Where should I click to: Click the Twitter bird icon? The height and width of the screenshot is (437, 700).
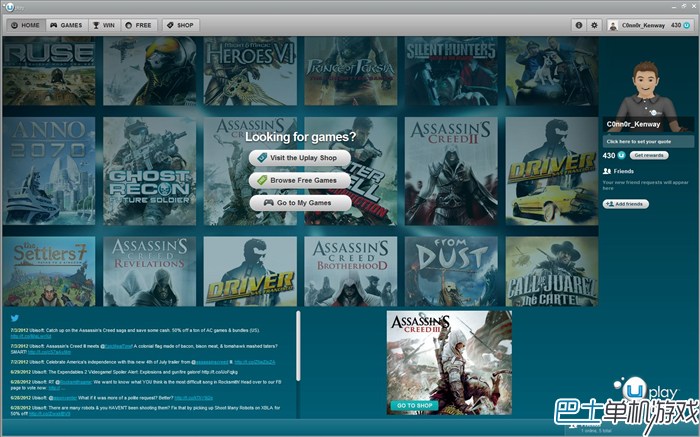click(15, 318)
